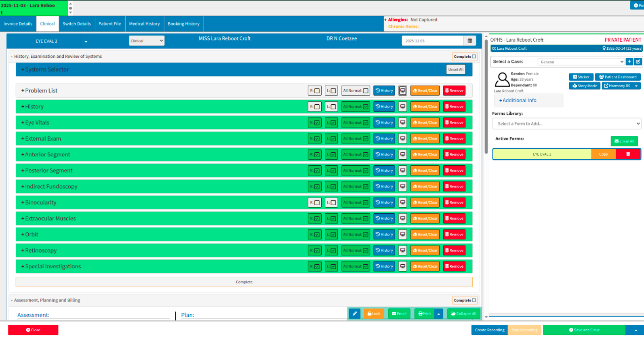Uncheck the L checkbox in Orbit row
The height and width of the screenshot is (337, 644).
(x=333, y=234)
